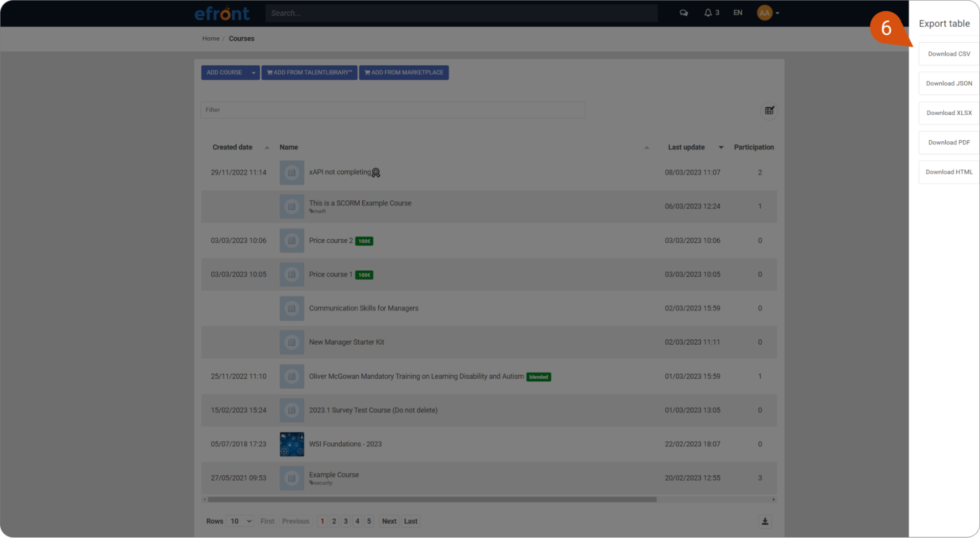Go to page 5

(x=369, y=521)
